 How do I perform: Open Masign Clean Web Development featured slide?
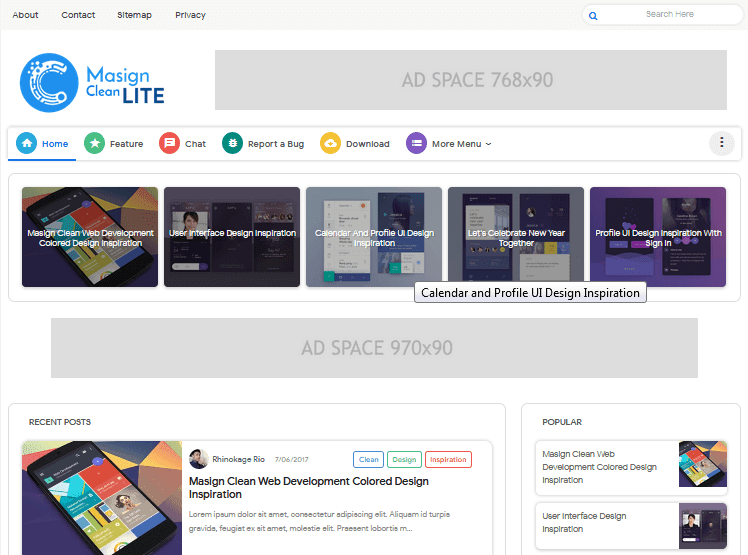click(x=90, y=237)
